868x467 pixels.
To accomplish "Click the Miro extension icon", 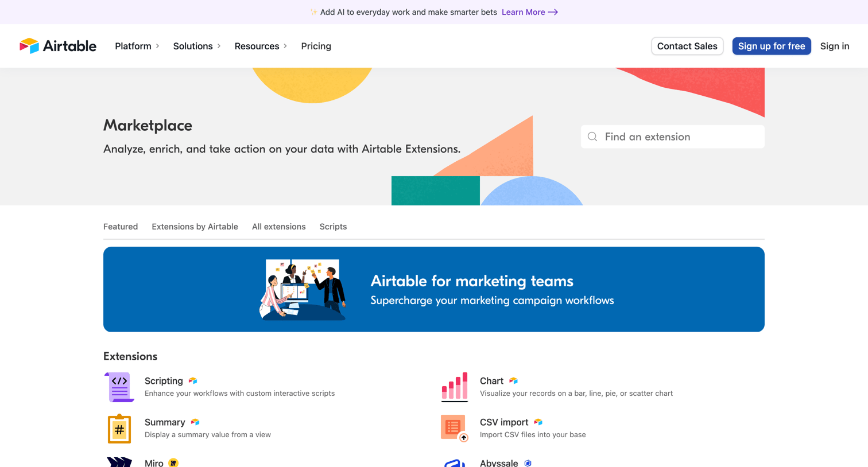I will [x=119, y=462].
